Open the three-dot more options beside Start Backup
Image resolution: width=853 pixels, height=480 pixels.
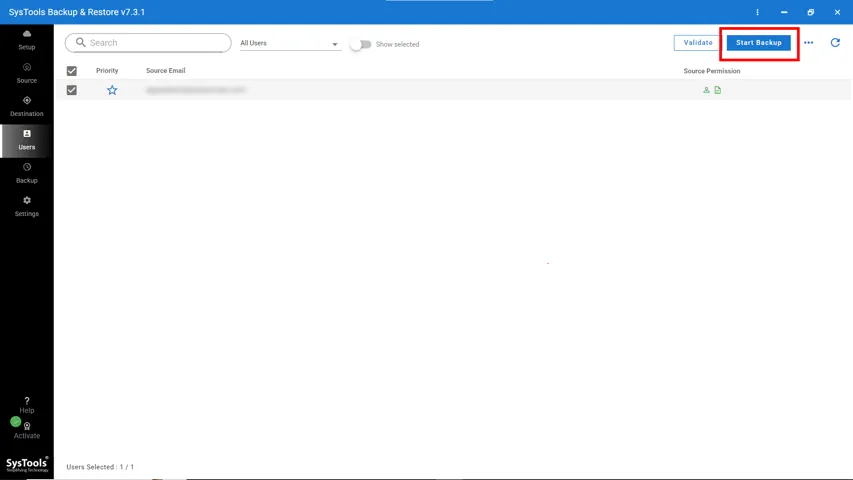pos(808,42)
